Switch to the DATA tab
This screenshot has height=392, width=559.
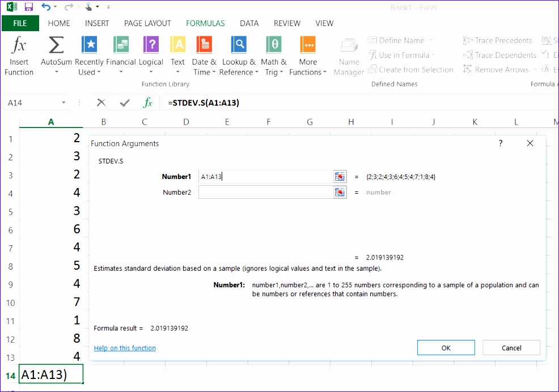(x=249, y=23)
